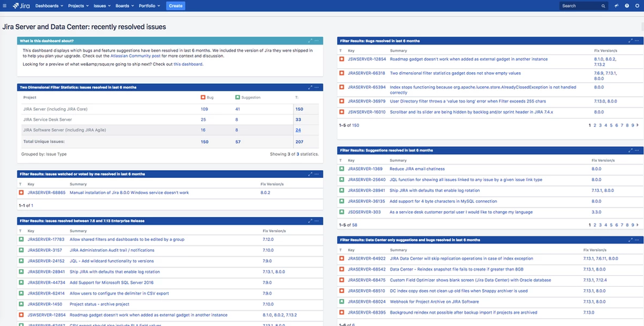
Task: Open the ellipsis menu of 'What is this dashboard about?' gadget
Action: click(317, 41)
